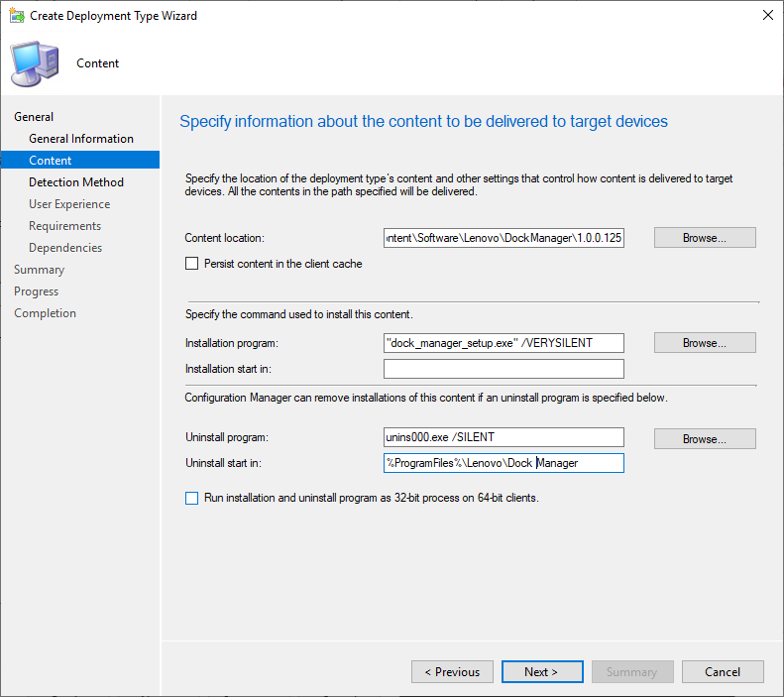Screen dimensions: 784x697
Task: Select Requirements in the sidebar
Action: click(65, 225)
